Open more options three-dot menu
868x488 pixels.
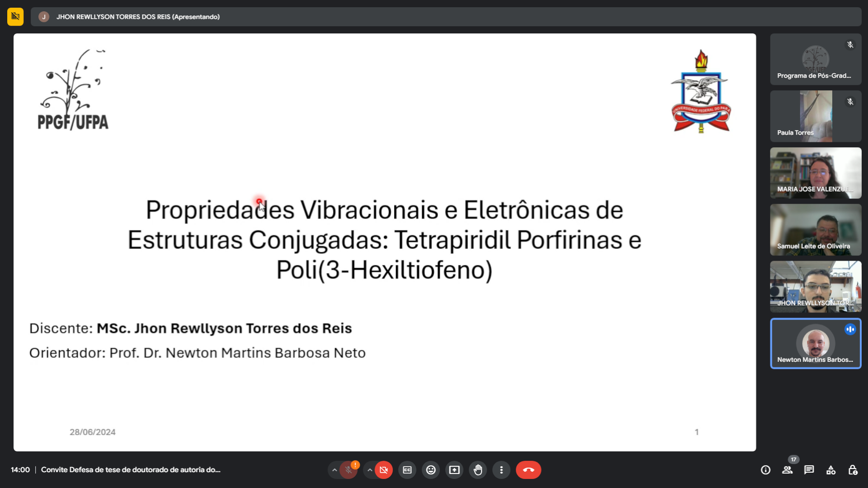(501, 470)
